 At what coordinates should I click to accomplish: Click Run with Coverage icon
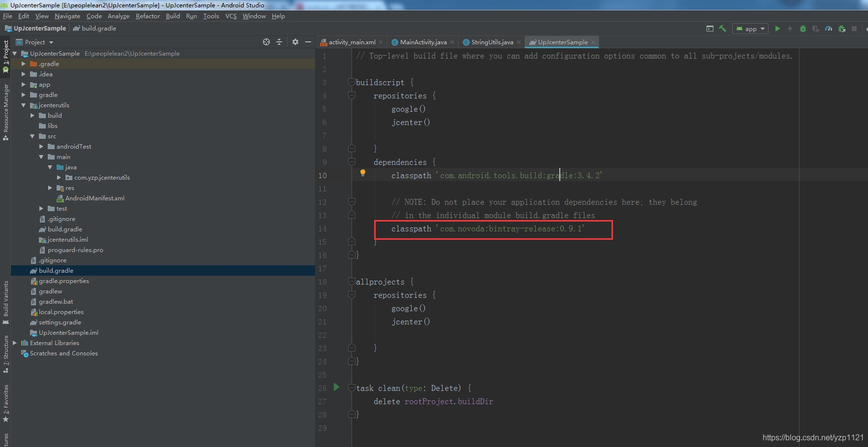coord(816,29)
